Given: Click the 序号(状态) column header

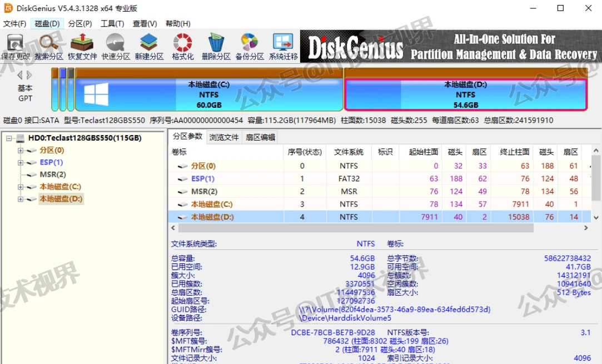Looking at the screenshot, I should [305, 152].
